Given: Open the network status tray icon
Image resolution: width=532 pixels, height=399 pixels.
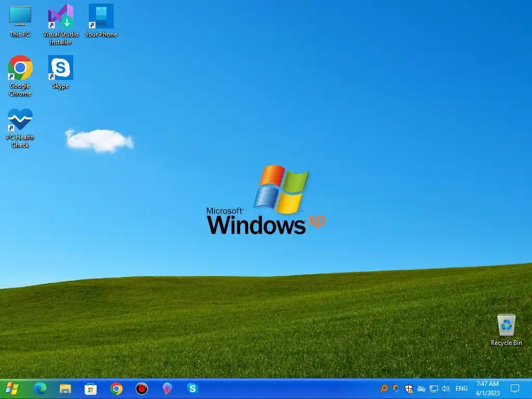Looking at the screenshot, I should [x=434, y=389].
